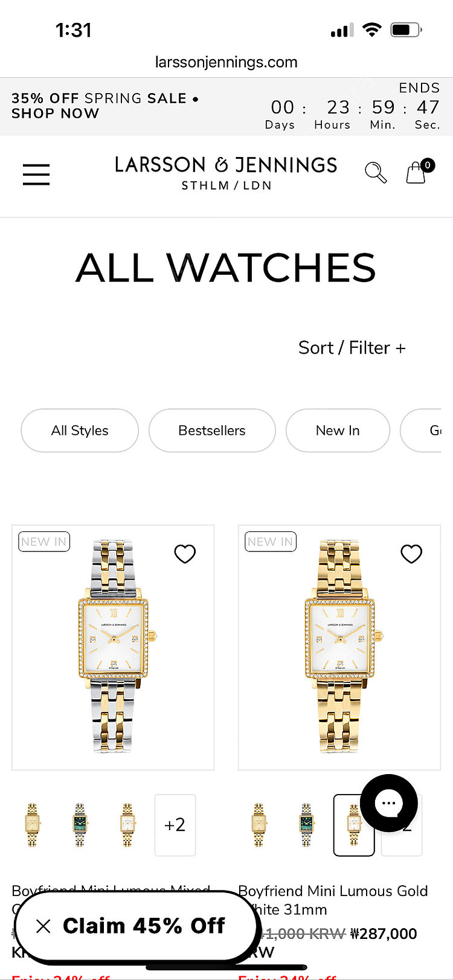Select the New In filter pill
This screenshot has width=453, height=980.
338,431
